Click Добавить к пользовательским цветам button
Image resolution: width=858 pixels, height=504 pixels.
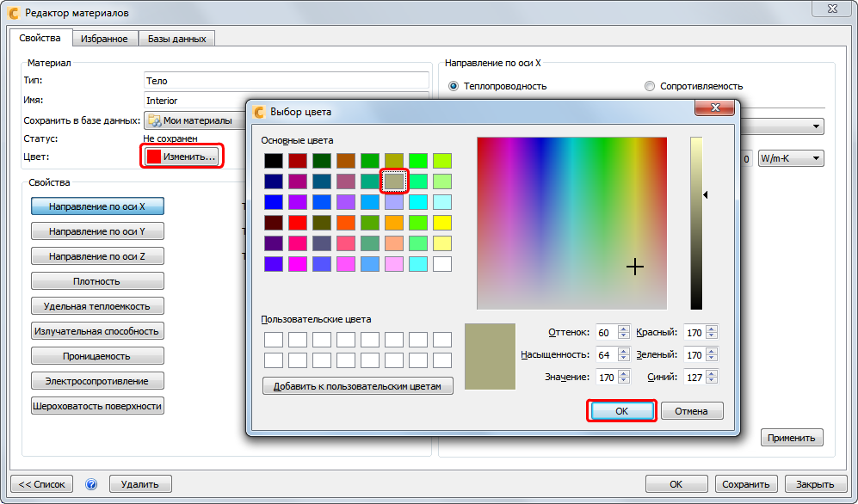tap(358, 386)
